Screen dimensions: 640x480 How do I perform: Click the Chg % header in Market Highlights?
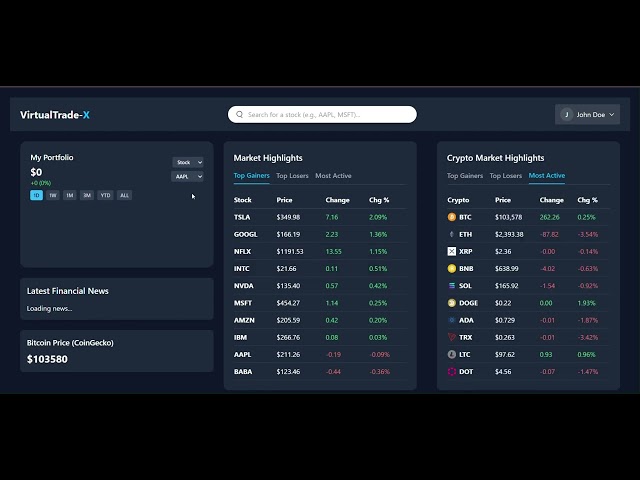379,200
